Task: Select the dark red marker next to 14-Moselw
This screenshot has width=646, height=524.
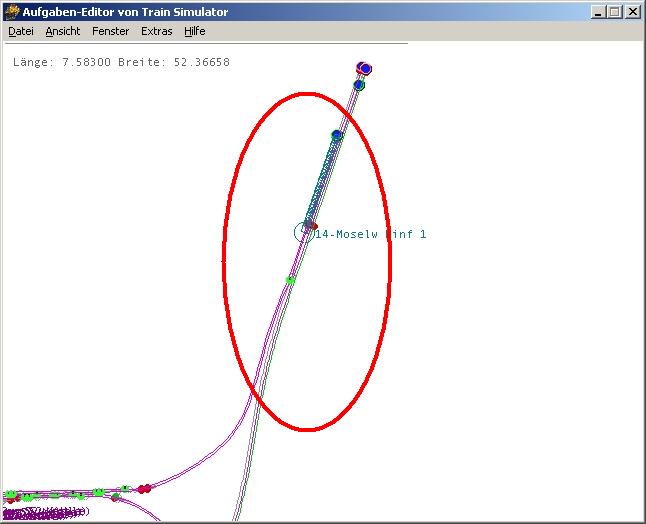Action: click(312, 225)
